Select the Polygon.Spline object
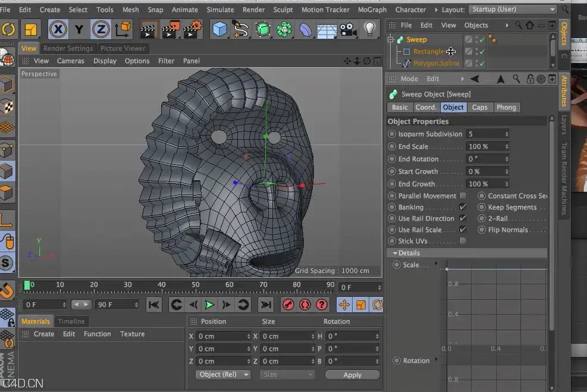Image resolution: width=587 pixels, height=392 pixels. (436, 63)
